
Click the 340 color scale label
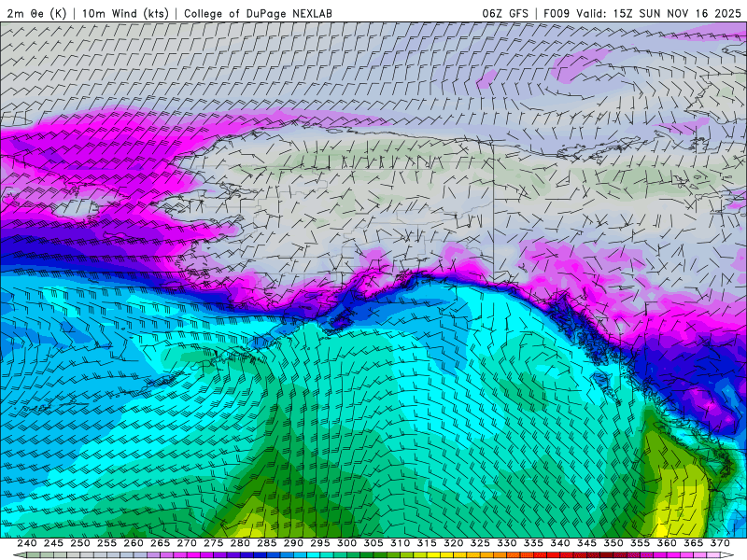click(560, 543)
